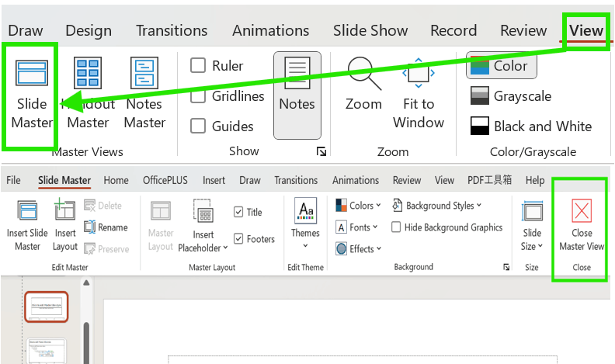Open the Draw tab in the lower ribbon
The height and width of the screenshot is (364, 615).
tap(250, 180)
